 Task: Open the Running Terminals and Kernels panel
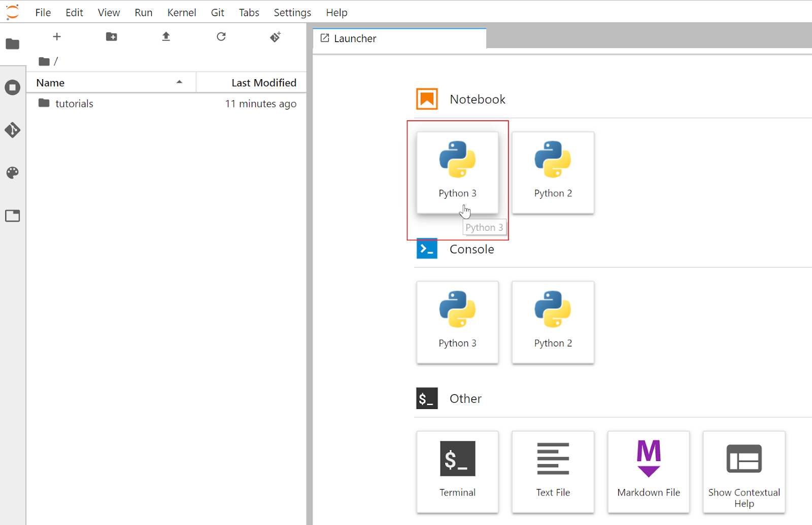12,87
